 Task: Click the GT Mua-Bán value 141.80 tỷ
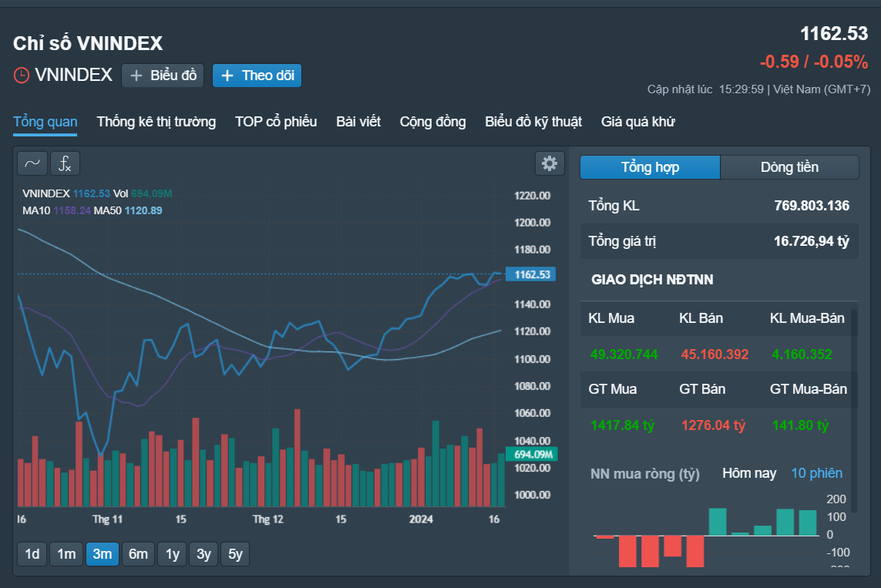pyautogui.click(x=800, y=425)
